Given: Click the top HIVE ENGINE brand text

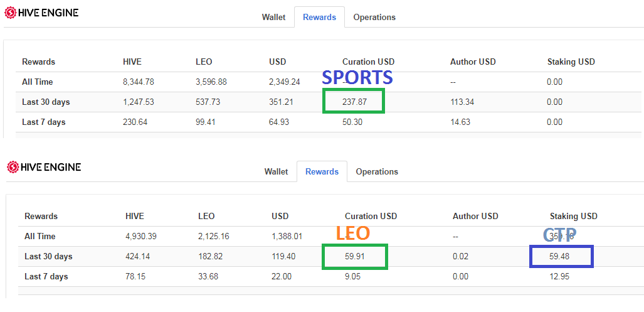Looking at the screenshot, I should [48, 13].
